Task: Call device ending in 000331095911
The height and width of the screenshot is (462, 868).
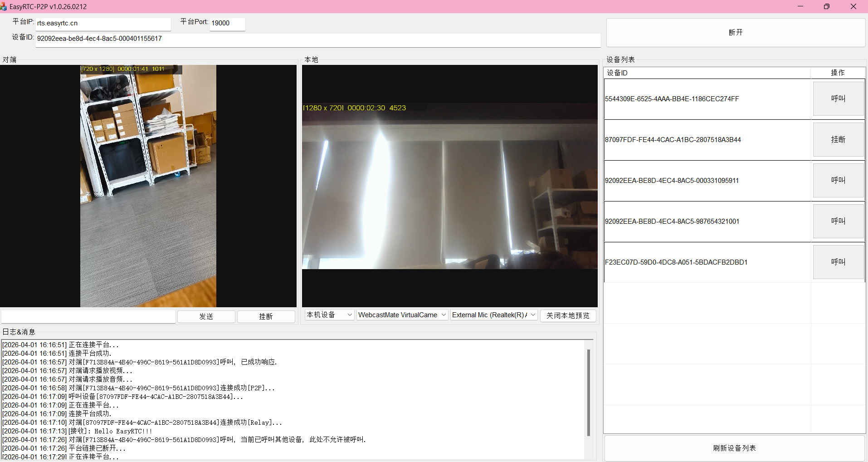Action: point(838,180)
